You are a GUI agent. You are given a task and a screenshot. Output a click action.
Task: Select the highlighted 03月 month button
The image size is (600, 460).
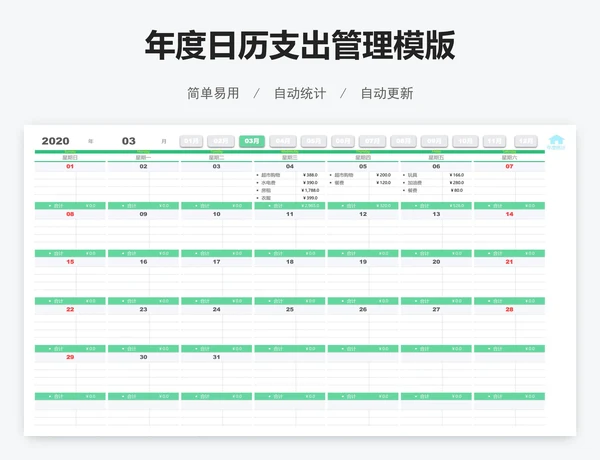252,141
